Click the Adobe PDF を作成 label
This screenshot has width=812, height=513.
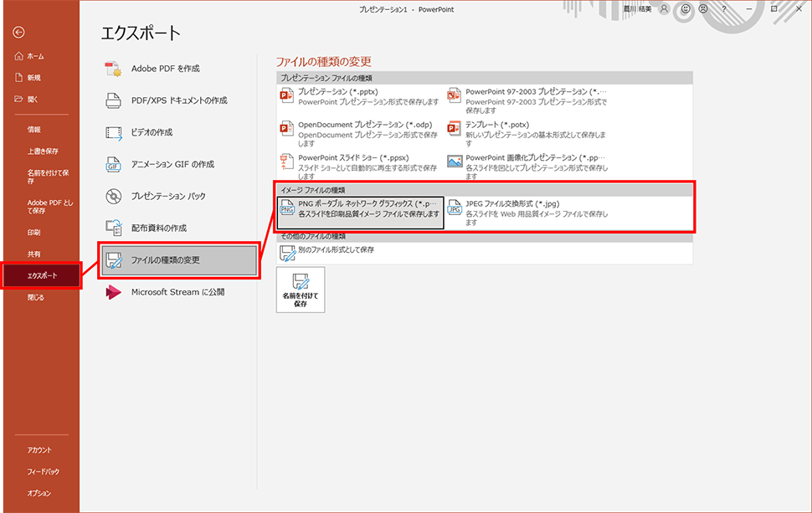[x=165, y=69]
